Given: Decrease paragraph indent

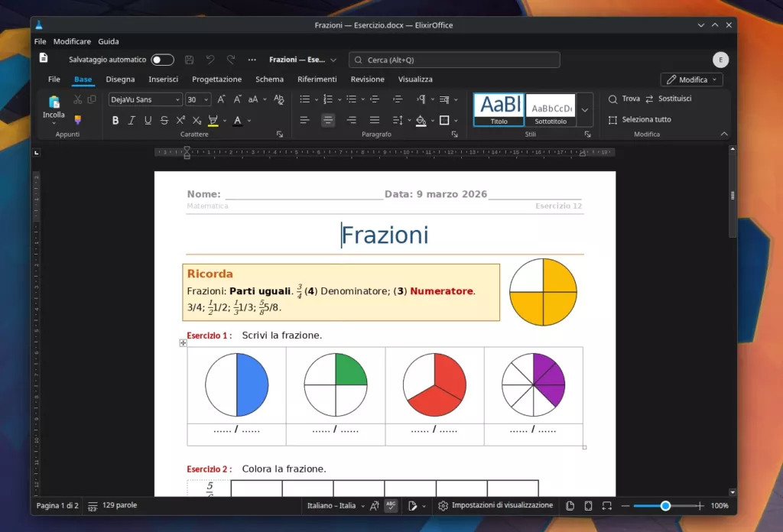Looking at the screenshot, I should click(x=375, y=99).
